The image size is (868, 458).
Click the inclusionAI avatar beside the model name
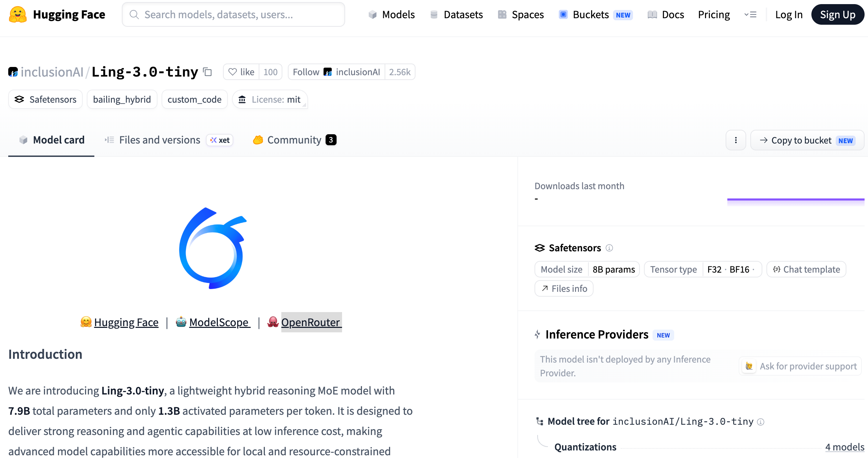[x=13, y=72]
